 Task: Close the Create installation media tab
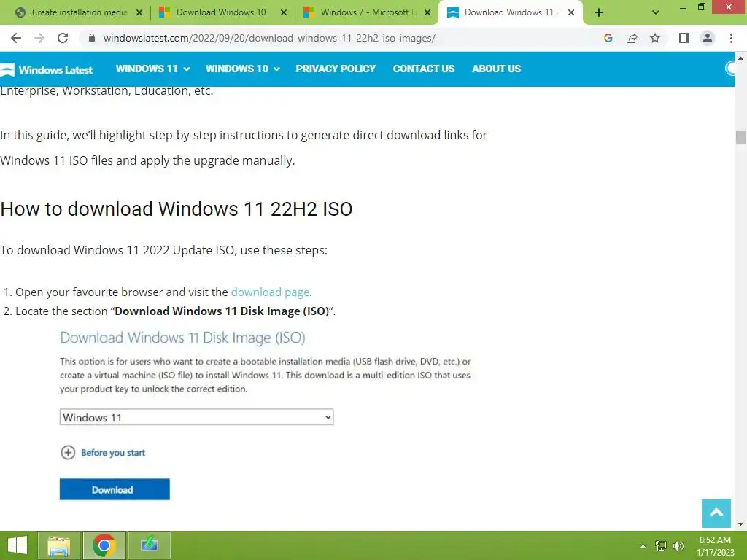(x=139, y=12)
